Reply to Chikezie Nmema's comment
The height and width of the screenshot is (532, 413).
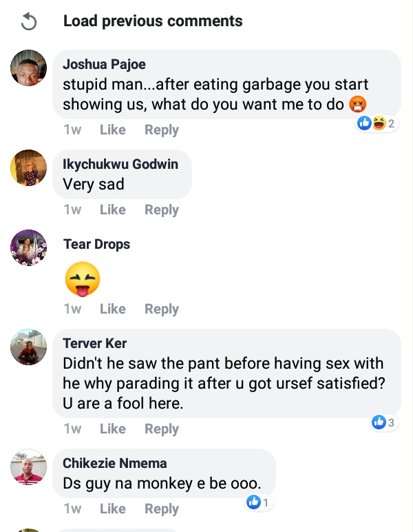161,509
